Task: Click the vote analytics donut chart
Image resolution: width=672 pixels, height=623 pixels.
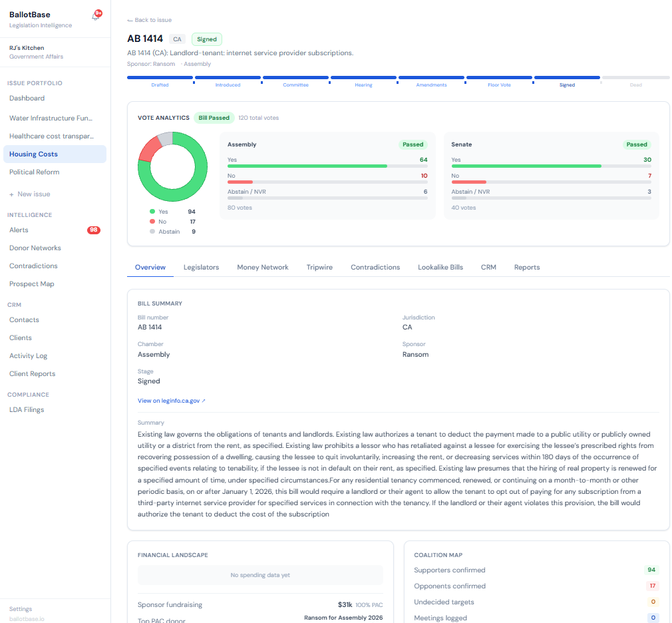Action: coord(173,167)
